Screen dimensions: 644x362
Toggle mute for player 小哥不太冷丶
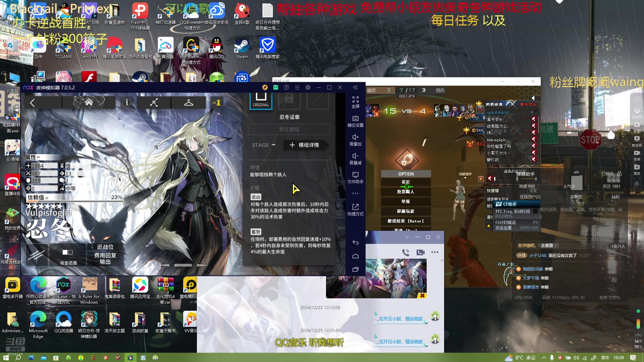tap(534, 153)
